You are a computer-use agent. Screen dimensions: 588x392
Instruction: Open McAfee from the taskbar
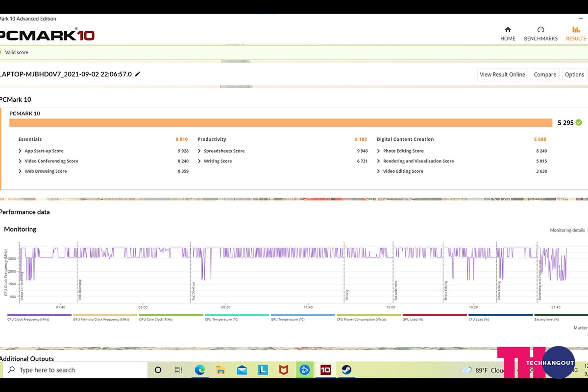[283, 370]
